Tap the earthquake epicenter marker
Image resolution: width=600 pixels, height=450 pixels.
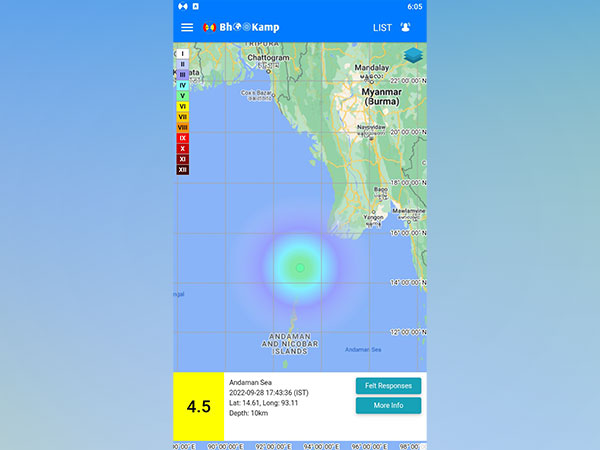point(300,268)
